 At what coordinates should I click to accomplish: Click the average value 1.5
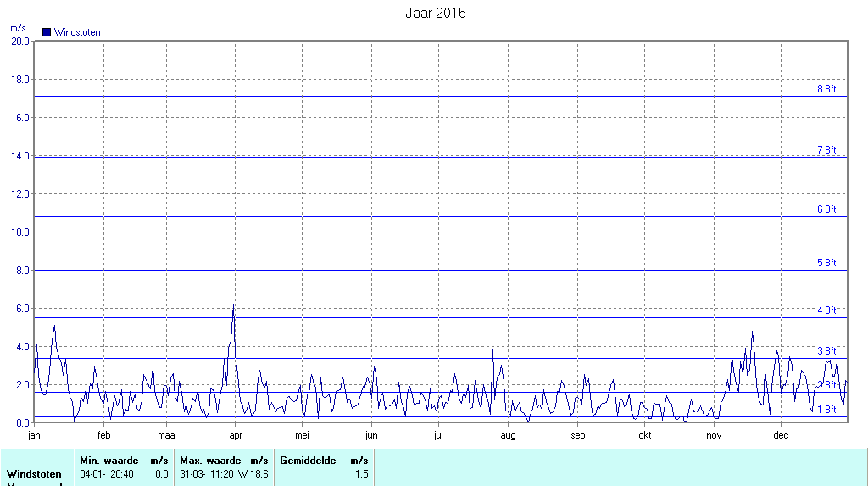click(361, 474)
